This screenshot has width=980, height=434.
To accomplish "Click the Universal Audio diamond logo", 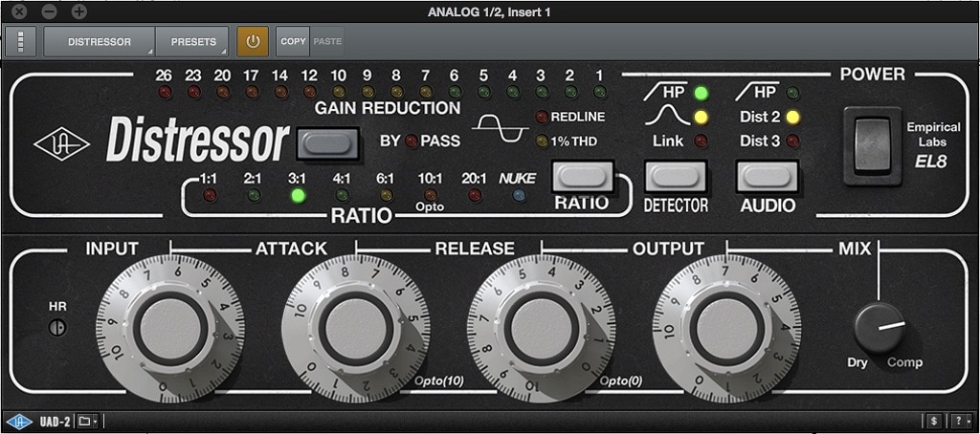I will point(61,144).
